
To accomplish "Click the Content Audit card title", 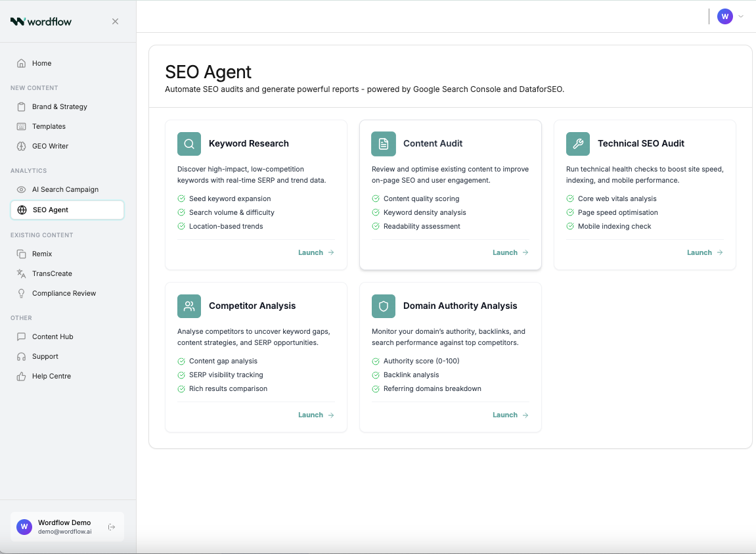I will [x=433, y=143].
